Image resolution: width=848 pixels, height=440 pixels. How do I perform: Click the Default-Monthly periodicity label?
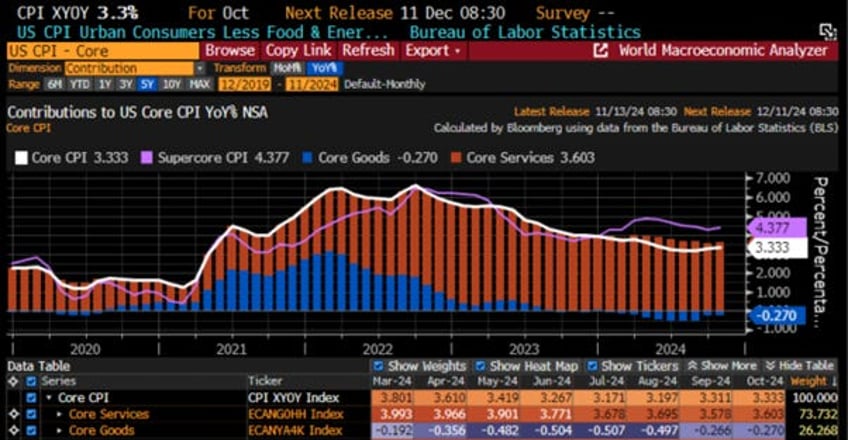(x=385, y=84)
